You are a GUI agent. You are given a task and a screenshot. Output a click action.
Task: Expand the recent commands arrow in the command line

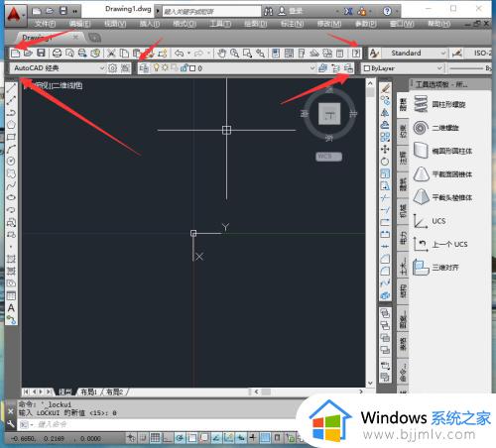pyautogui.click(x=32, y=424)
